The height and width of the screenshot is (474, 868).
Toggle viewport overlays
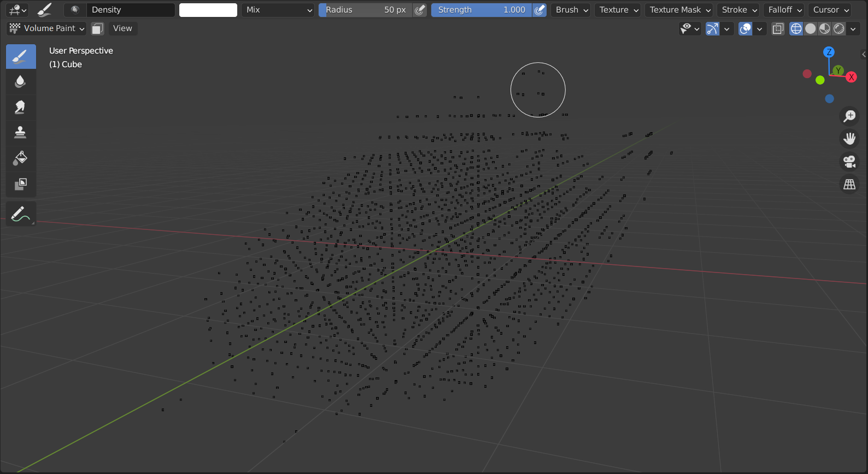[745, 28]
